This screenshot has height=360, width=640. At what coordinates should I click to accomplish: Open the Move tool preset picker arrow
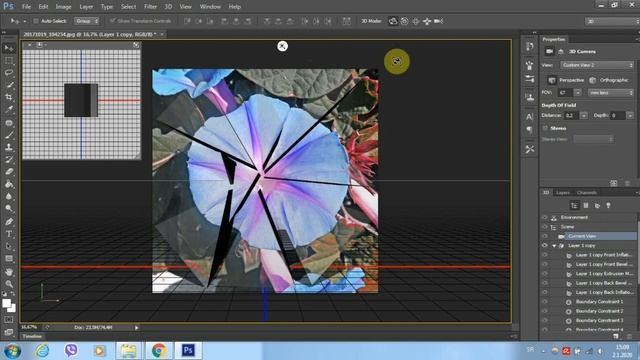tap(24, 21)
